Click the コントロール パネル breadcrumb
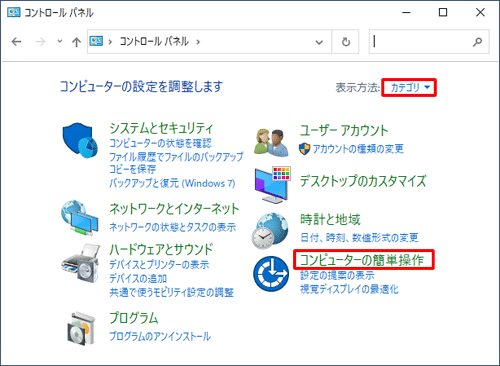The width and height of the screenshot is (500, 366). pos(154,41)
